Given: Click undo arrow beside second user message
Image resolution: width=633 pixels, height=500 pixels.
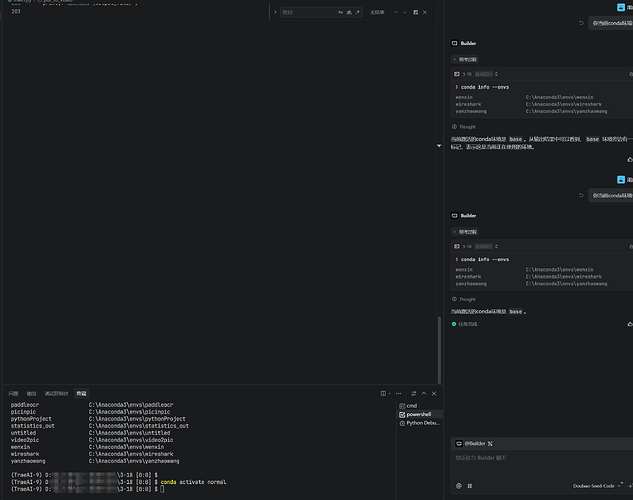Looking at the screenshot, I should point(581,195).
